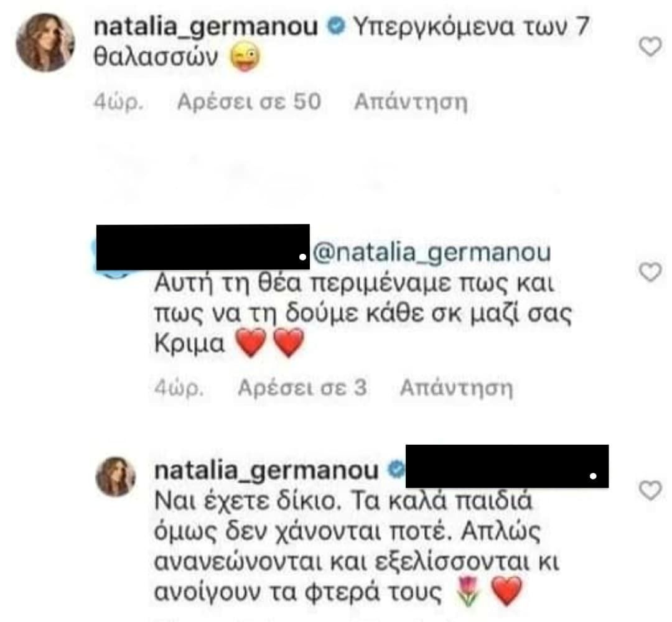Like the reply mentioning @natalia_germanou via heart
This screenshot has width=672, height=622.
pos(650,272)
